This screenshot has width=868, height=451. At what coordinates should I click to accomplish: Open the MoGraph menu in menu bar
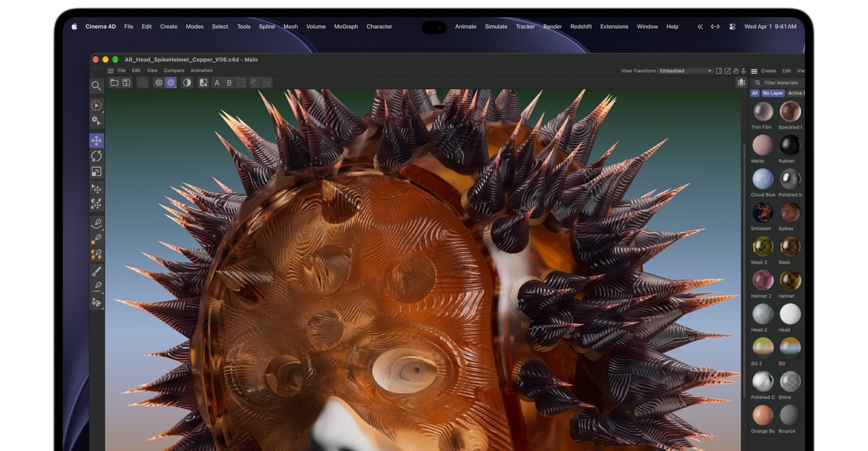(346, 26)
